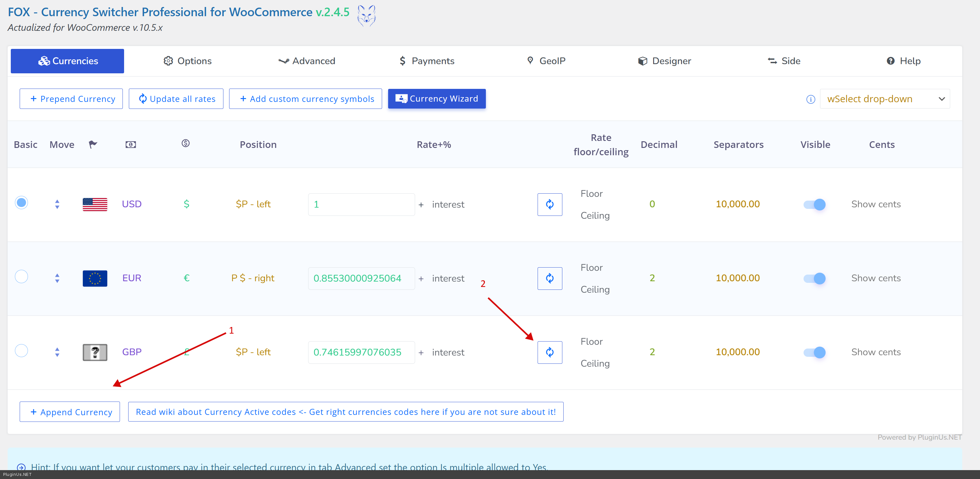Toggle the USD visible switch
The height and width of the screenshot is (479, 980).
(x=814, y=204)
